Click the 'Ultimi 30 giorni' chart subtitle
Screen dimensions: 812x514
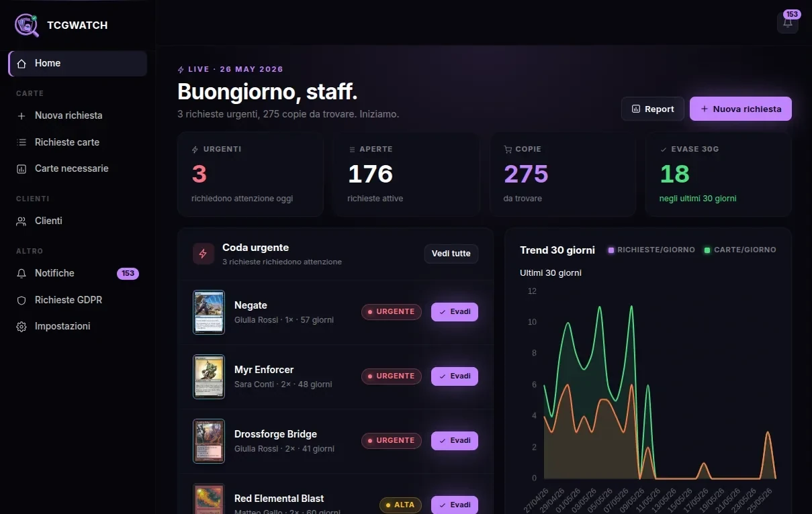551,273
